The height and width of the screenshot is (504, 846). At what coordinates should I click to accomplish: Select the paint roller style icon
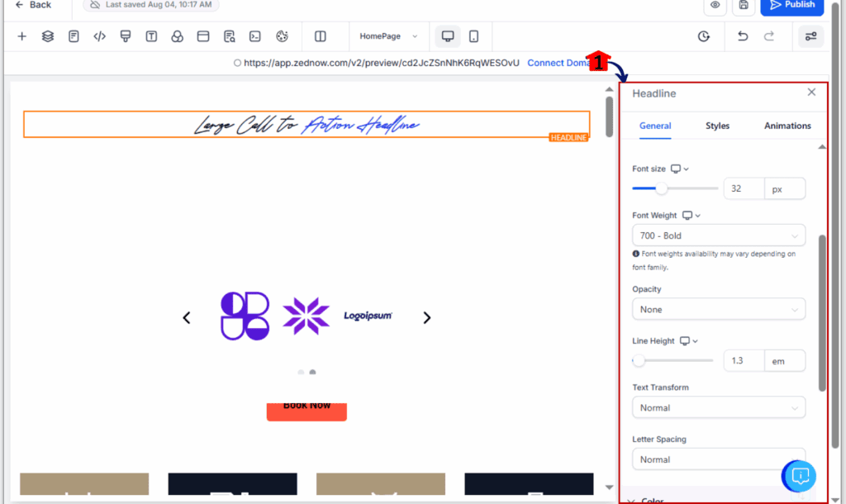(126, 36)
